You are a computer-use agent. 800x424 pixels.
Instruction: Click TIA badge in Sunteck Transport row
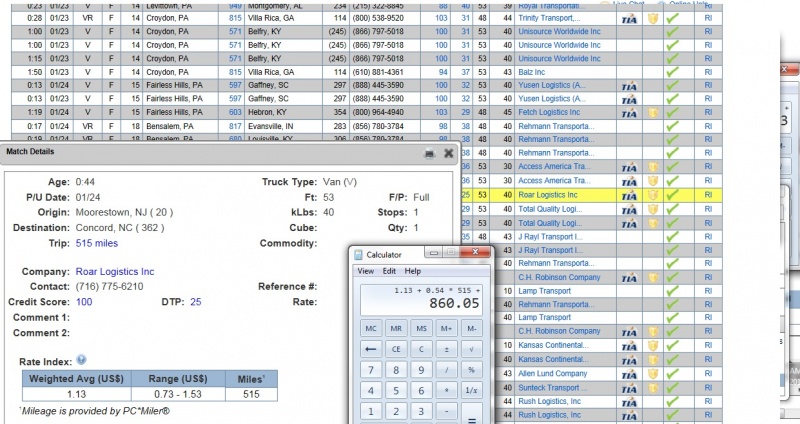(629, 389)
